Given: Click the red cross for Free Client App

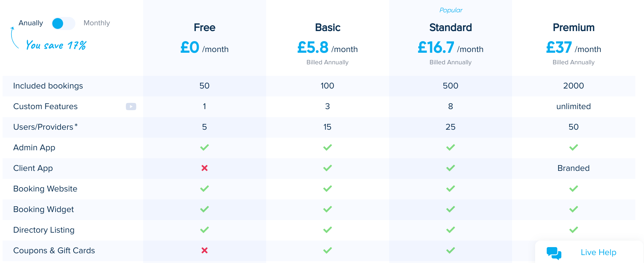Looking at the screenshot, I should click(x=204, y=168).
